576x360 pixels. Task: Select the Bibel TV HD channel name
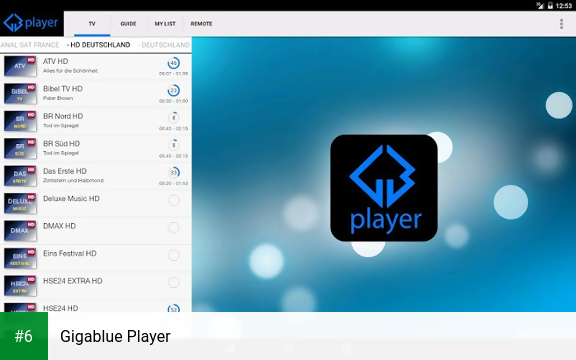(63, 89)
